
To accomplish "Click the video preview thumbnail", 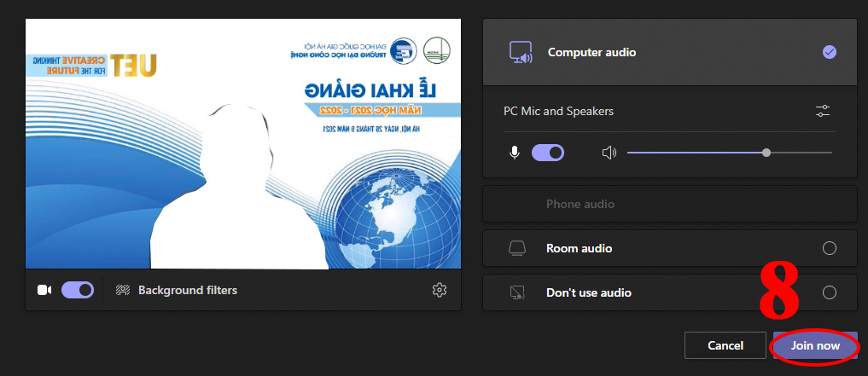I will click(243, 144).
